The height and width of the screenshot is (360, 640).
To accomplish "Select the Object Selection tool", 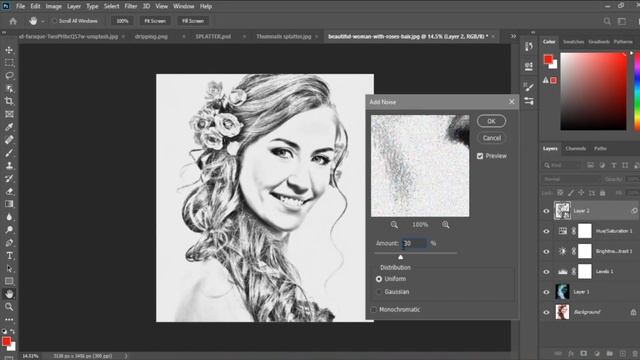I will (x=9, y=88).
